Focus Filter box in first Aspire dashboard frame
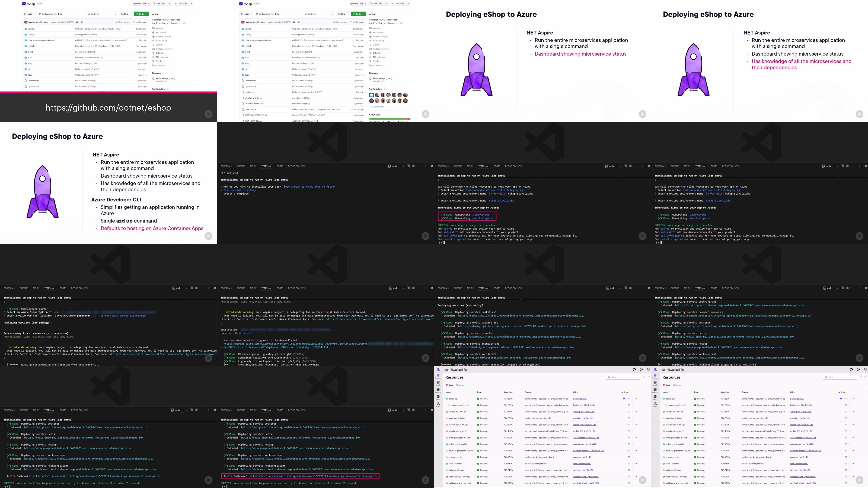 pyautogui.click(x=624, y=378)
